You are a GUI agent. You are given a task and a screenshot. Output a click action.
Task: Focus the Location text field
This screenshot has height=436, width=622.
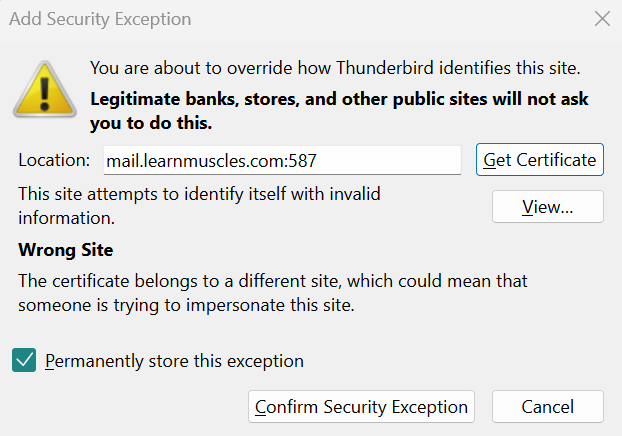coord(282,160)
